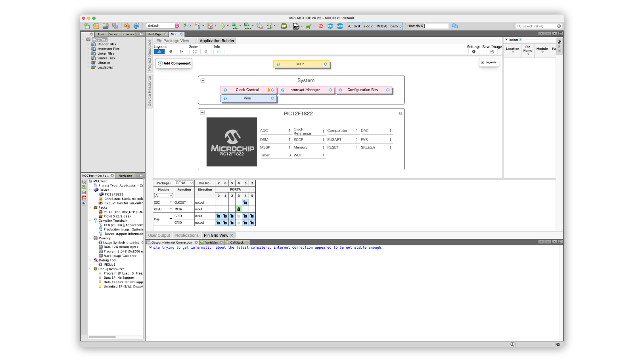Click the blue MCC hexagon toolbar icon

click(340, 26)
